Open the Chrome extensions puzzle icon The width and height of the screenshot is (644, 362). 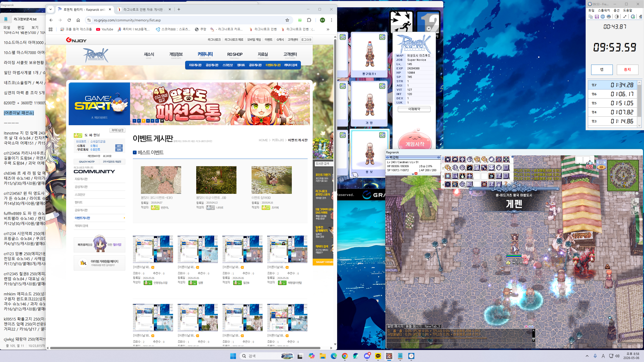coord(309,20)
